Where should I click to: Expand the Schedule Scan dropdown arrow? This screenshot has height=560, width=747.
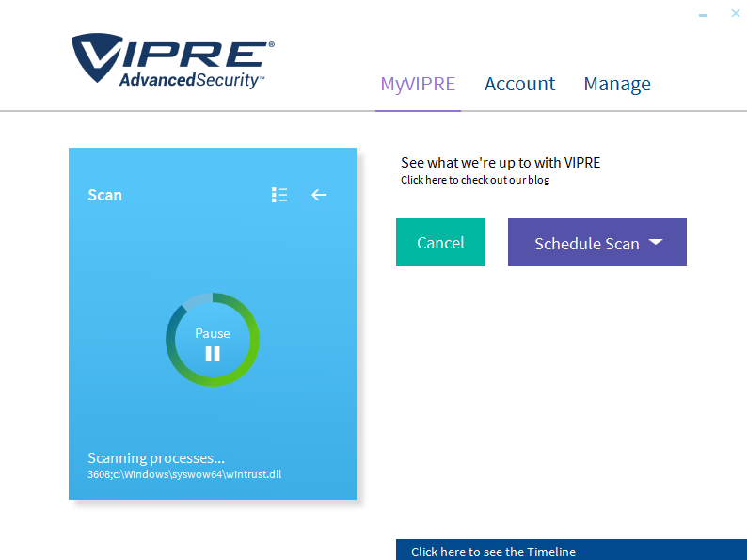tap(656, 242)
